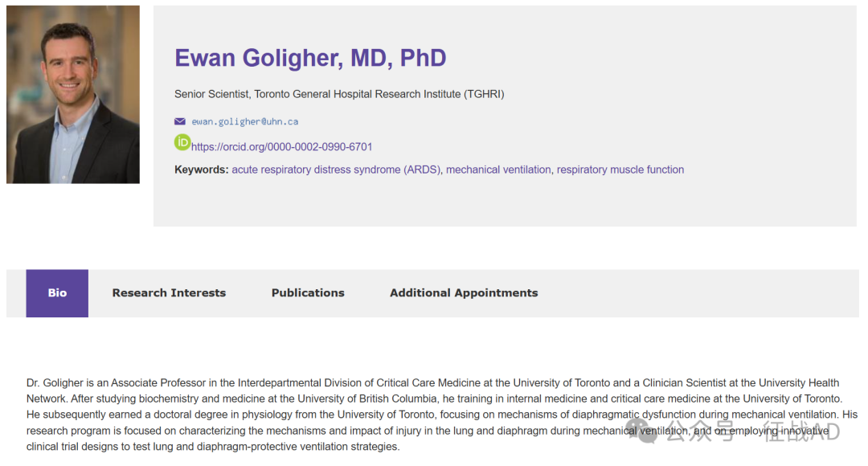Follow the acute respiratory distress syndrome keyword
This screenshot has width=868, height=466.
tap(336, 170)
